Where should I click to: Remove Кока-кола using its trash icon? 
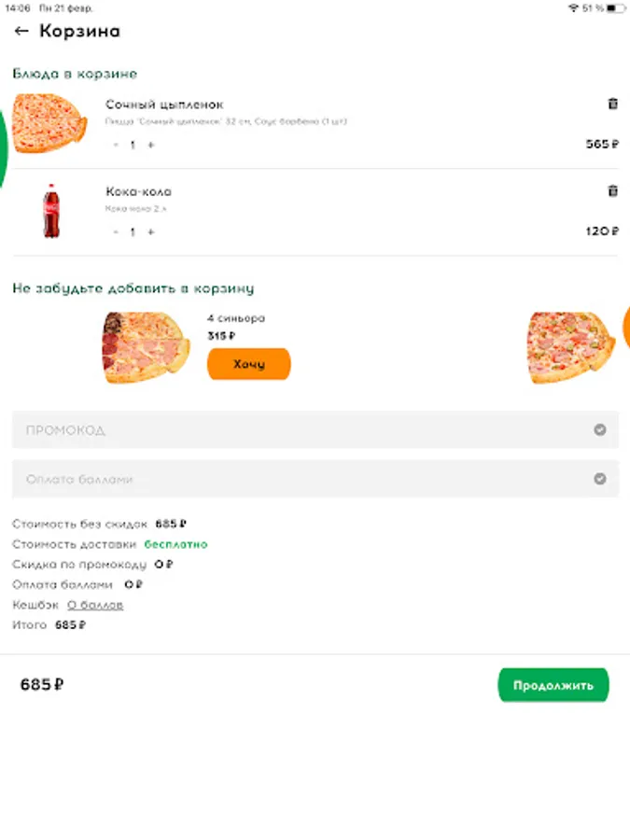click(612, 191)
